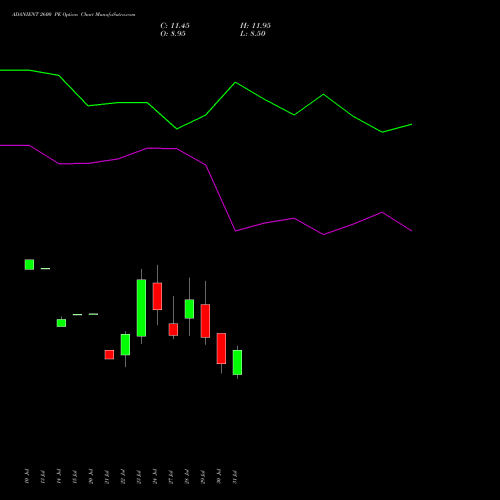
Task: Click the green candle above 22 Jul
Action: [x=125, y=345]
